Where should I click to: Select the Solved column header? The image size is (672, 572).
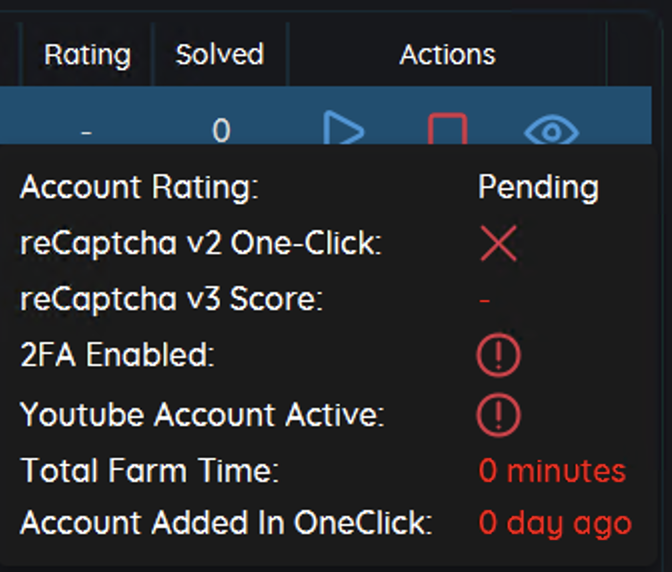(x=220, y=54)
